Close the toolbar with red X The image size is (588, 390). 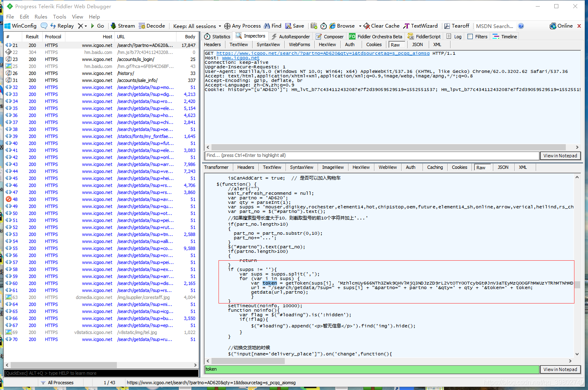coord(579,26)
